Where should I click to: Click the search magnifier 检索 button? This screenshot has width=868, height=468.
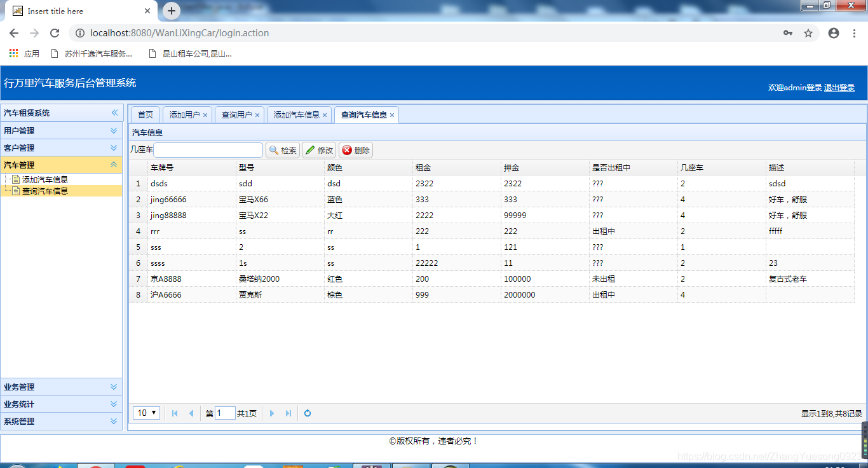click(x=283, y=150)
